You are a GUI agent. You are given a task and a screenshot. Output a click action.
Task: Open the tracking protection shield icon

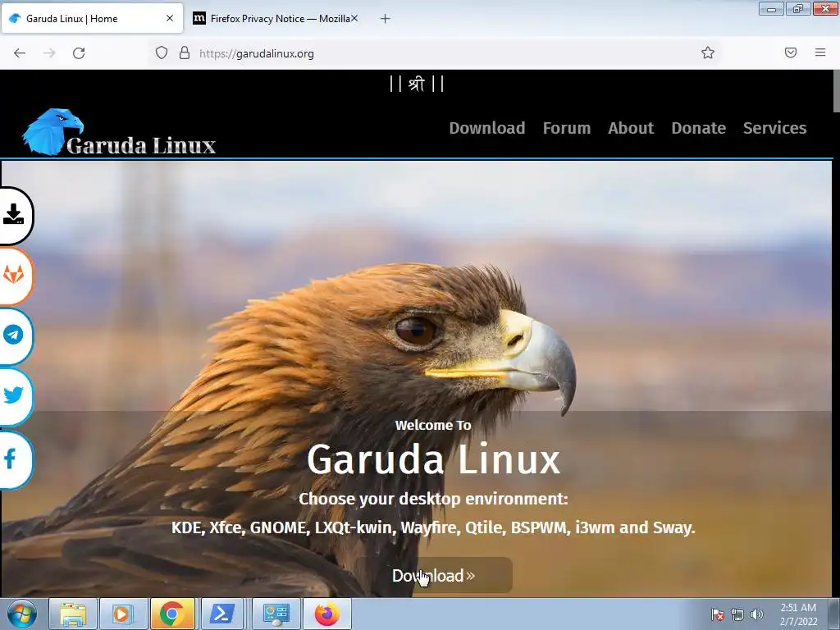coord(162,52)
